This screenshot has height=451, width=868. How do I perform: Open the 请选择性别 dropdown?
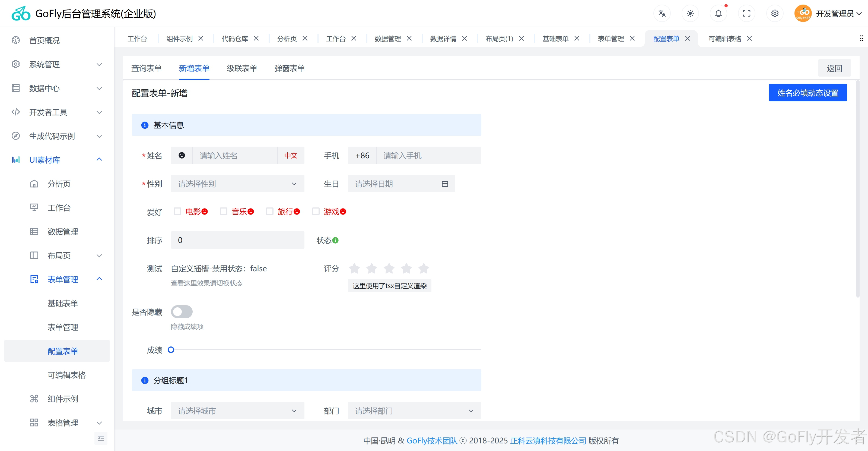237,184
